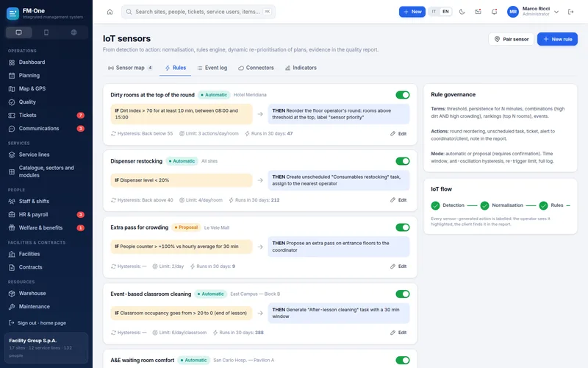Click Detection step in IoT flow
This screenshot has width=588, height=368.
pyautogui.click(x=448, y=205)
